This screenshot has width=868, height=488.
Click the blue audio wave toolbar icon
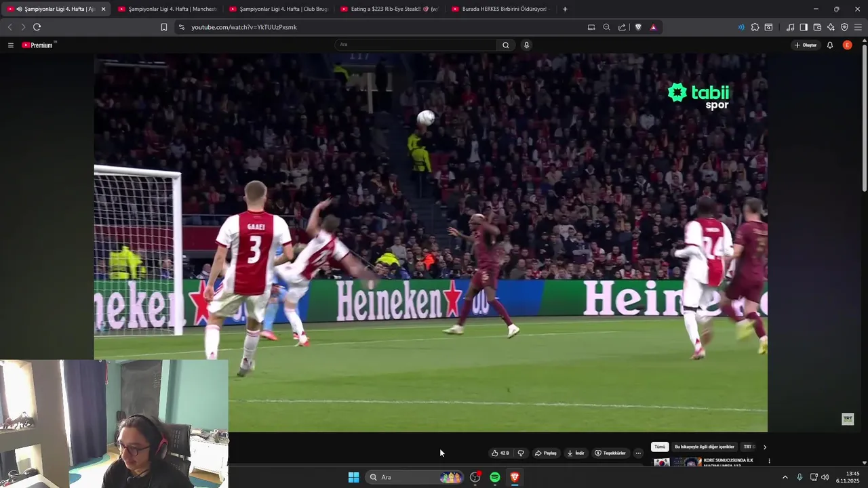(741, 27)
